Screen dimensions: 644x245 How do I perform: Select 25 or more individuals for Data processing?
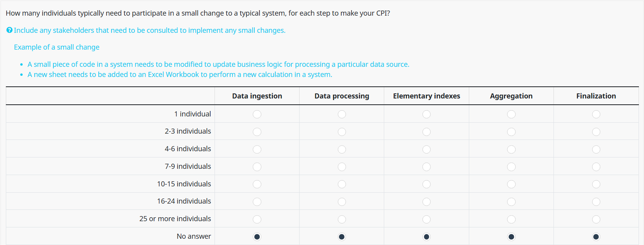click(342, 219)
